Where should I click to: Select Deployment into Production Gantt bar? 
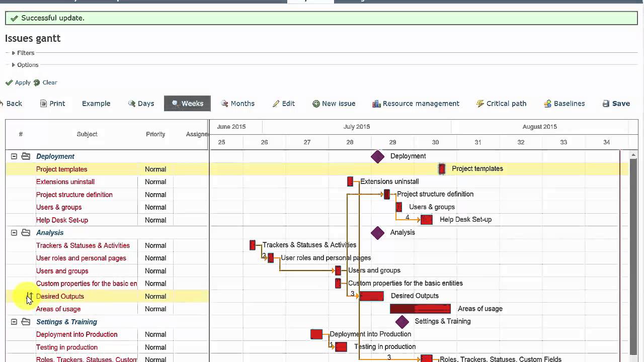[x=316, y=334]
